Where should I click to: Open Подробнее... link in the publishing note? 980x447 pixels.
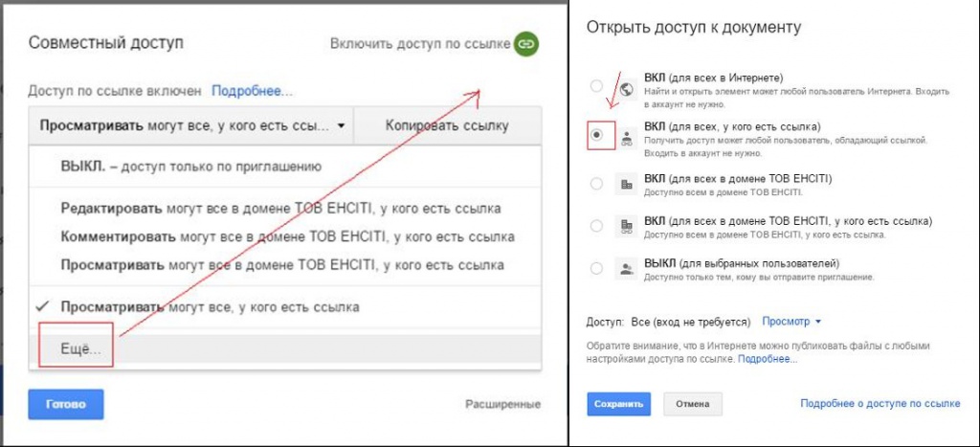(768, 360)
